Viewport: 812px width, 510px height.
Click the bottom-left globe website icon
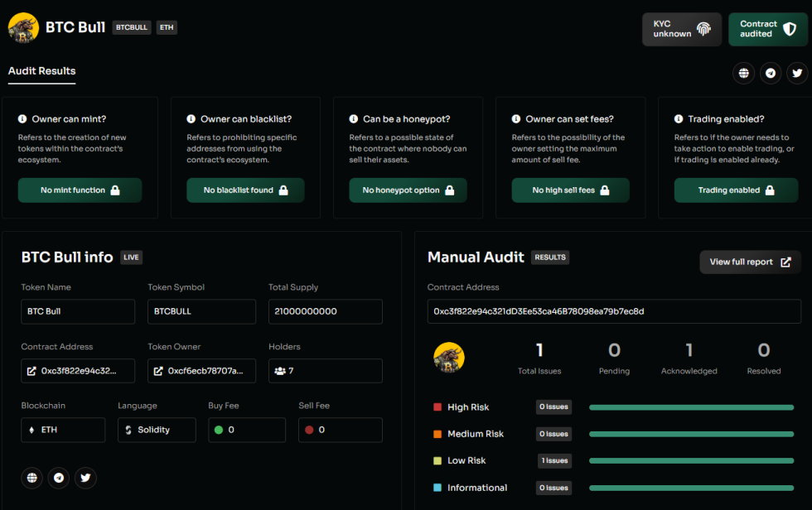click(x=32, y=477)
